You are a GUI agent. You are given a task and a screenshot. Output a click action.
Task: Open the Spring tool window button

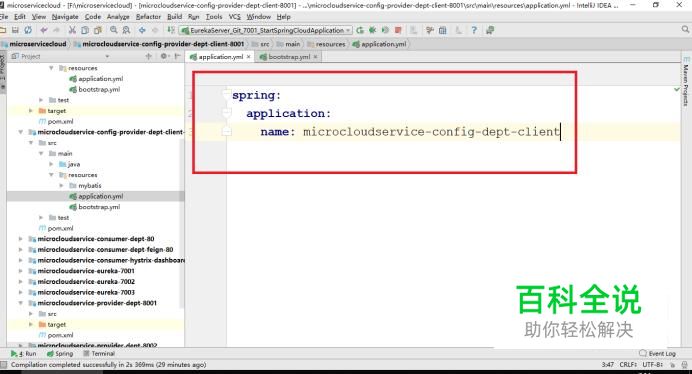(x=60, y=354)
